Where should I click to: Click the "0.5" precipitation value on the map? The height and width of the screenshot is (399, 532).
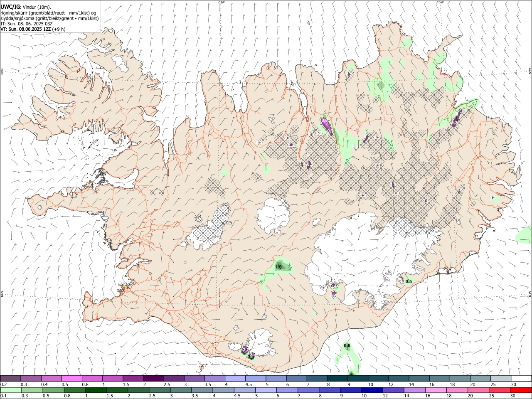click(409, 281)
